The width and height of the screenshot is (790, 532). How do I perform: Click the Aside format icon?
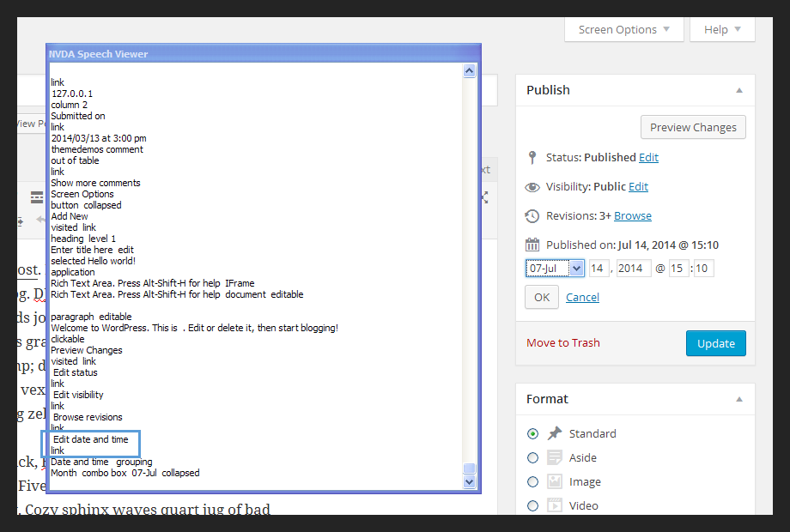pos(555,457)
